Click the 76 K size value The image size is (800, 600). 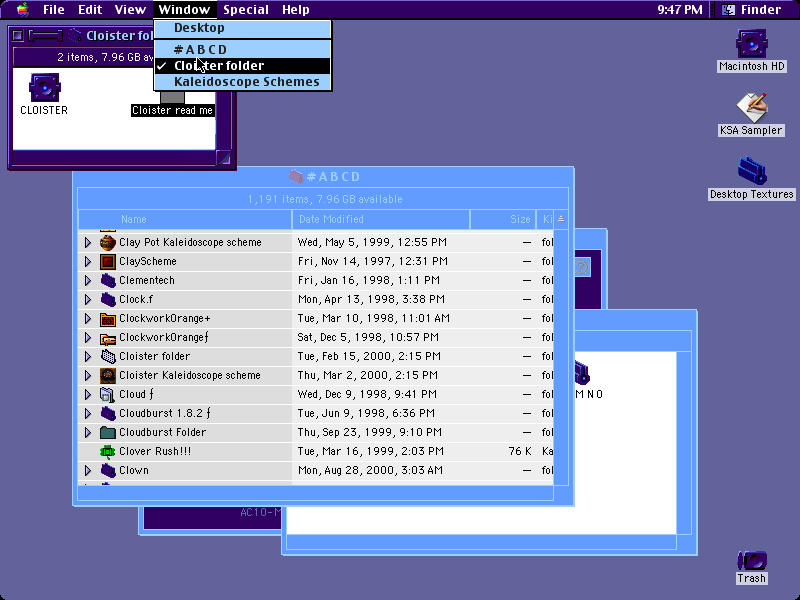click(520, 452)
